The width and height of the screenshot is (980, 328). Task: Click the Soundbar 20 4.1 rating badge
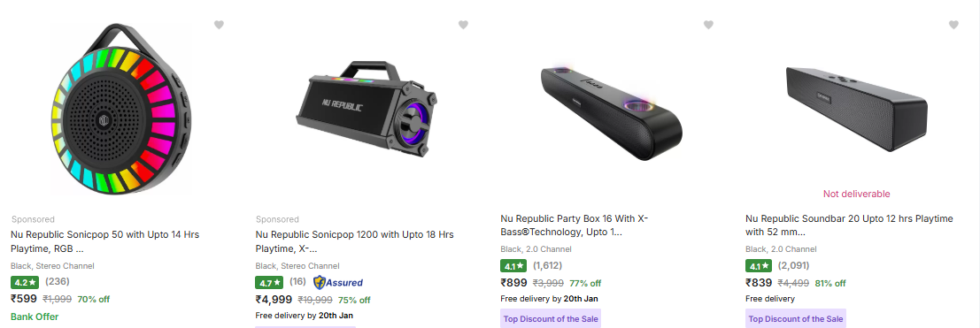759,266
